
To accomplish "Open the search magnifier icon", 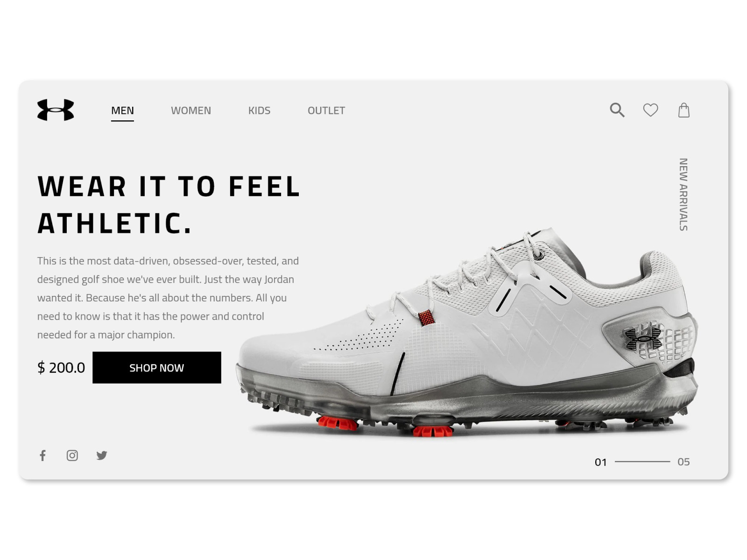I will [617, 110].
